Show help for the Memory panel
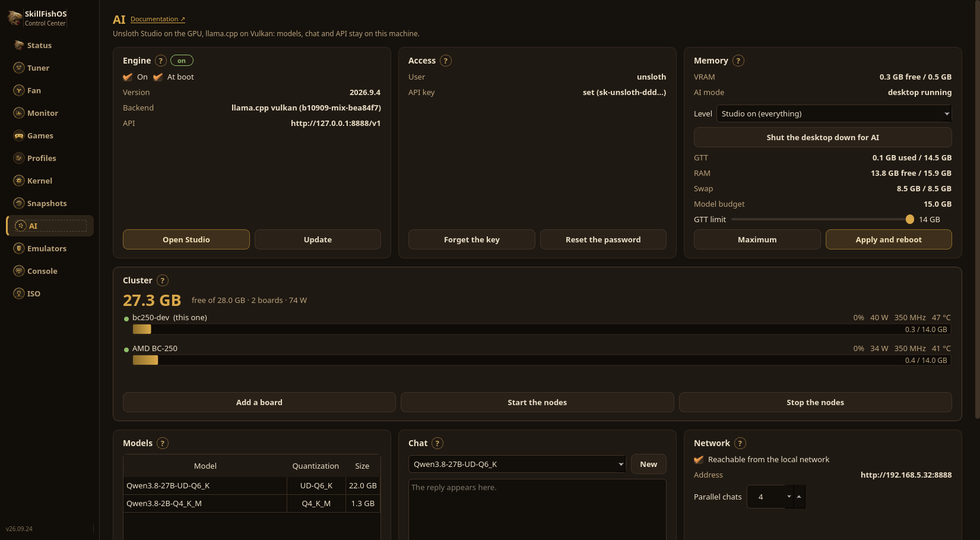Viewport: 980px width, 540px height. coord(738,61)
